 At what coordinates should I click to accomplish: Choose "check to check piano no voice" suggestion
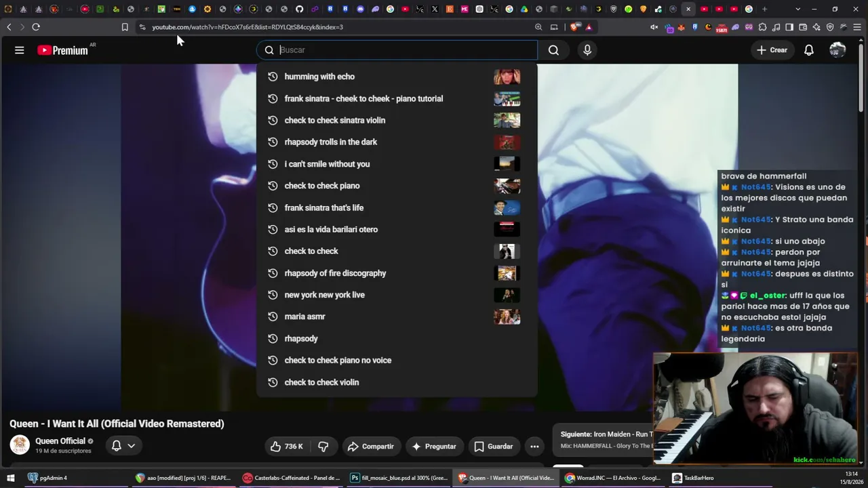(397, 360)
